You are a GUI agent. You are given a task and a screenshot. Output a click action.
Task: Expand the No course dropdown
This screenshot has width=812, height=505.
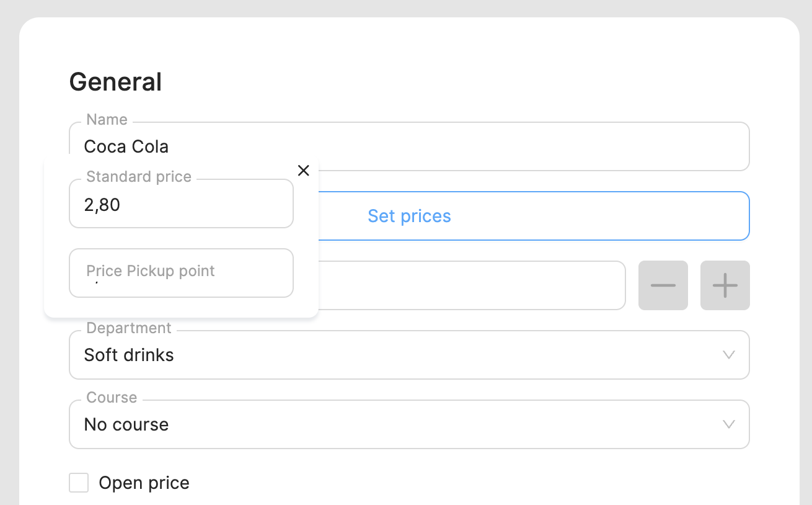pyautogui.click(x=397, y=424)
